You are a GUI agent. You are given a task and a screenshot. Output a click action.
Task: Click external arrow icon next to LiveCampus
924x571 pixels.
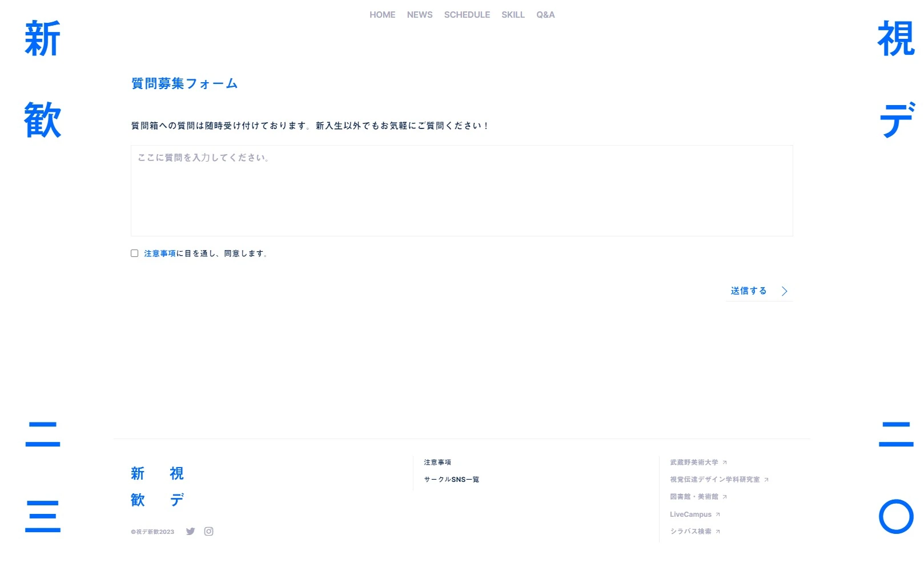click(718, 514)
